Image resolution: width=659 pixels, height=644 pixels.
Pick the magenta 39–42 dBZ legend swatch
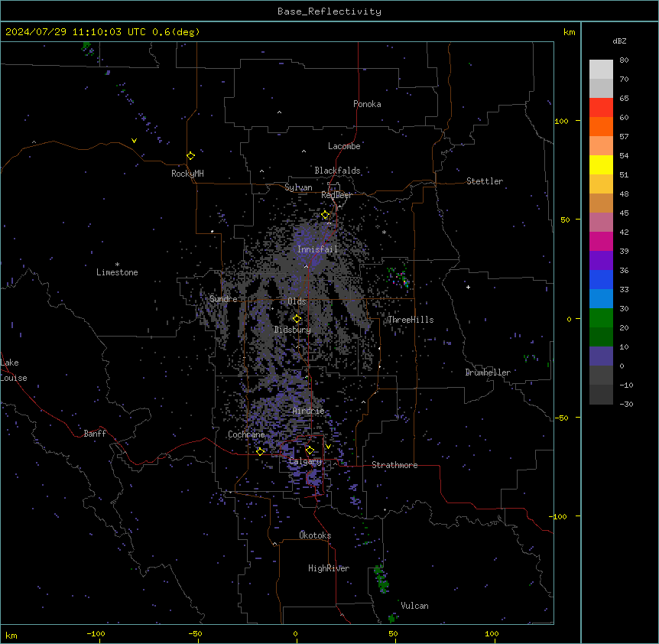click(601, 241)
